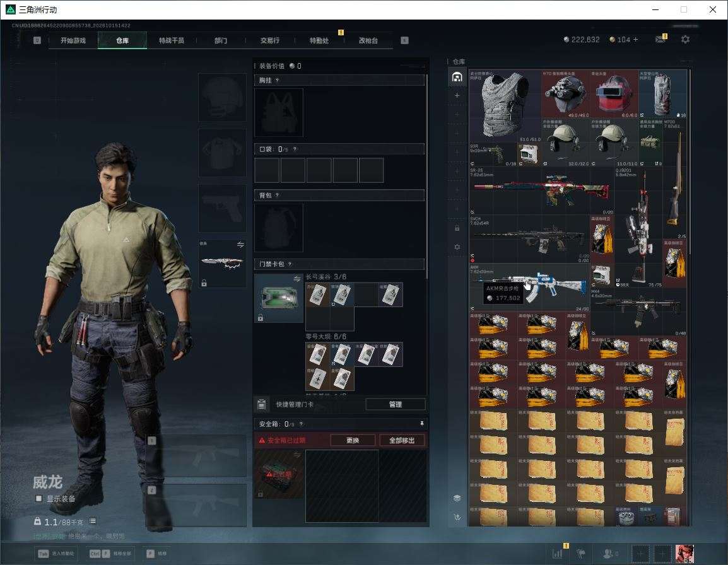Click the lock icon in warehouse sidebar

[457, 228]
